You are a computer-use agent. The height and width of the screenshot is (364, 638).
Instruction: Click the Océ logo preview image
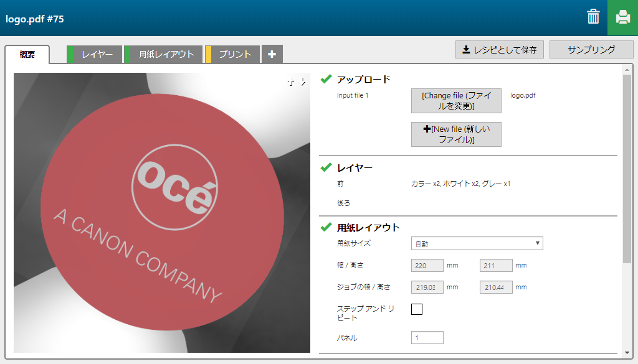pos(162,213)
